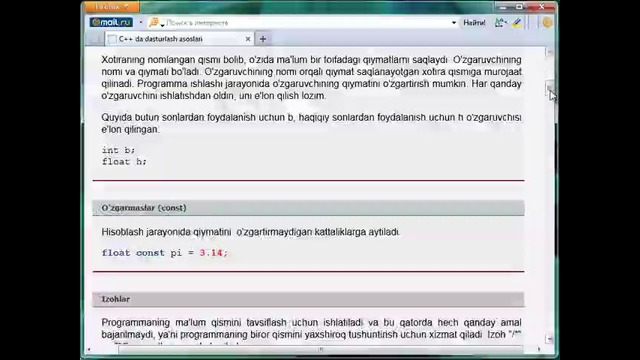This screenshot has height=360, width=640.
Task: Open the orange Firefox menu button
Action: pos(111,7)
